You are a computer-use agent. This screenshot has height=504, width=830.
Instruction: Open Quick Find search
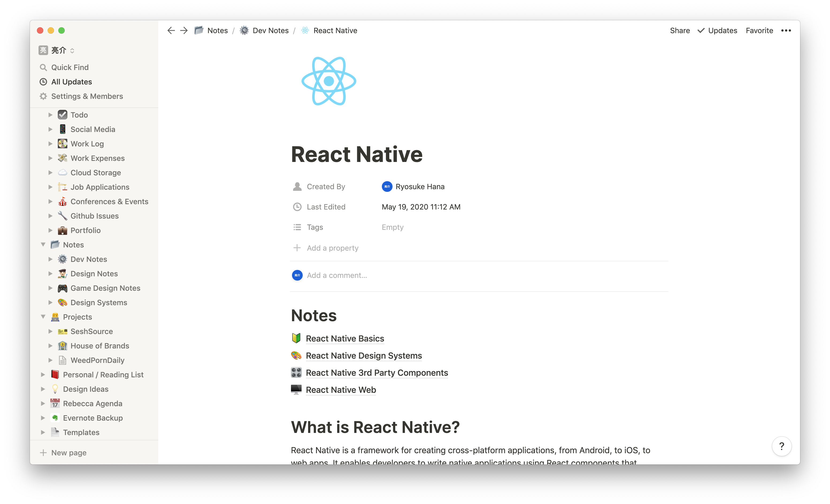click(x=70, y=67)
